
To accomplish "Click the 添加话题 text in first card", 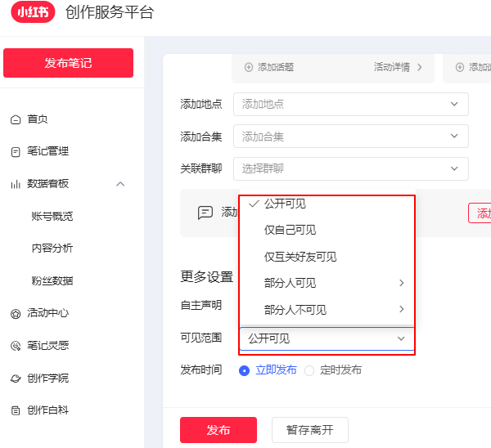I will point(276,67).
